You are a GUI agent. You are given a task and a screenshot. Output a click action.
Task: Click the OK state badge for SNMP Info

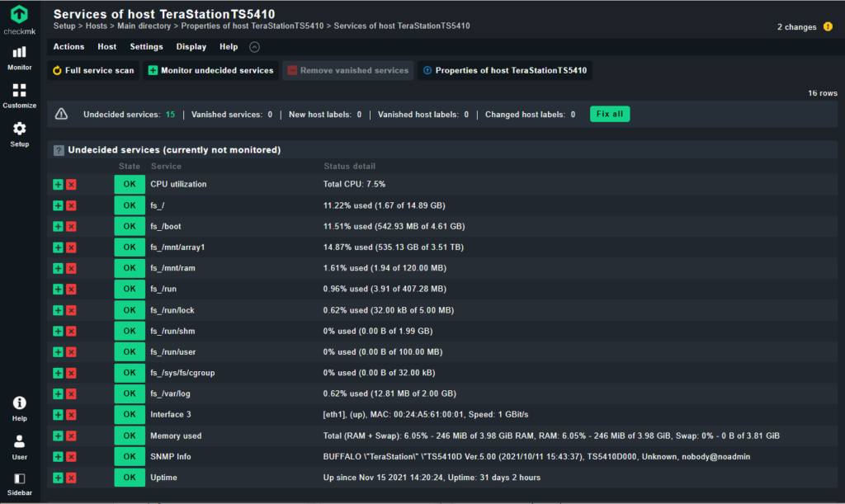[x=130, y=457]
